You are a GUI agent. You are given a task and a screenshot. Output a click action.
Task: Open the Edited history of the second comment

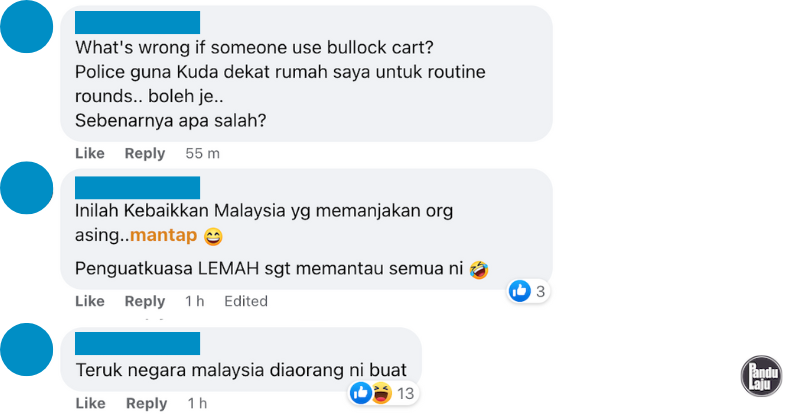(x=246, y=301)
